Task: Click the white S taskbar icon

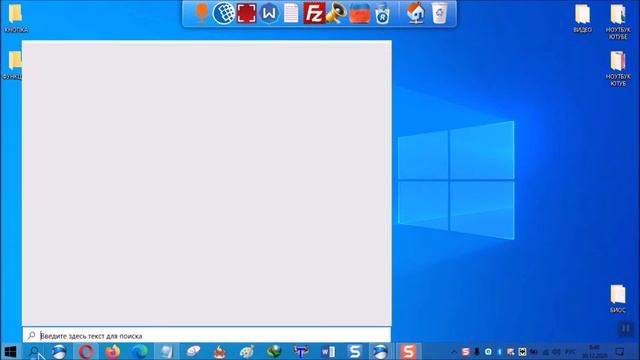Action: pyautogui.click(x=355, y=351)
